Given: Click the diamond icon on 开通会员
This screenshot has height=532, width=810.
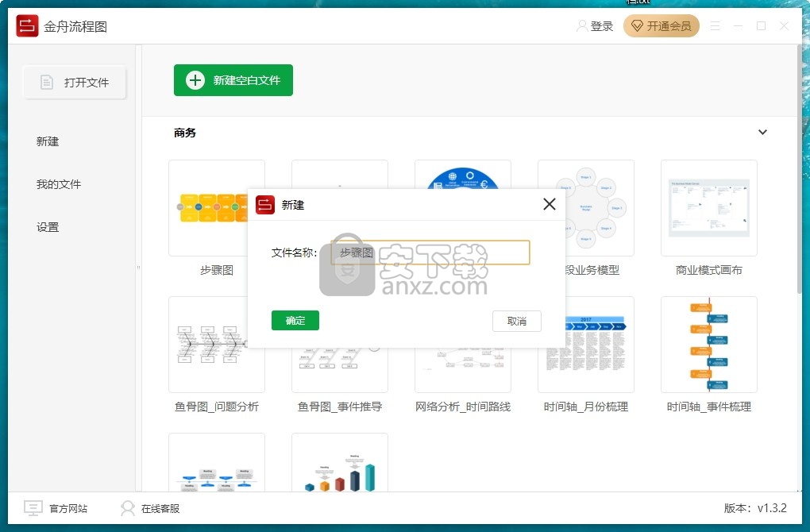Looking at the screenshot, I should click(x=637, y=26).
